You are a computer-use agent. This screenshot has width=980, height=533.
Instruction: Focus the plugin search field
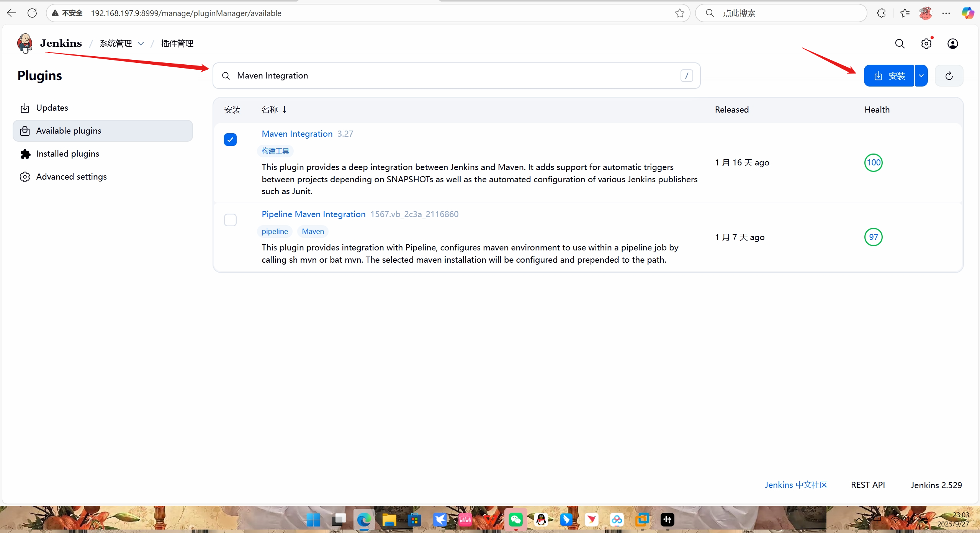coord(456,76)
